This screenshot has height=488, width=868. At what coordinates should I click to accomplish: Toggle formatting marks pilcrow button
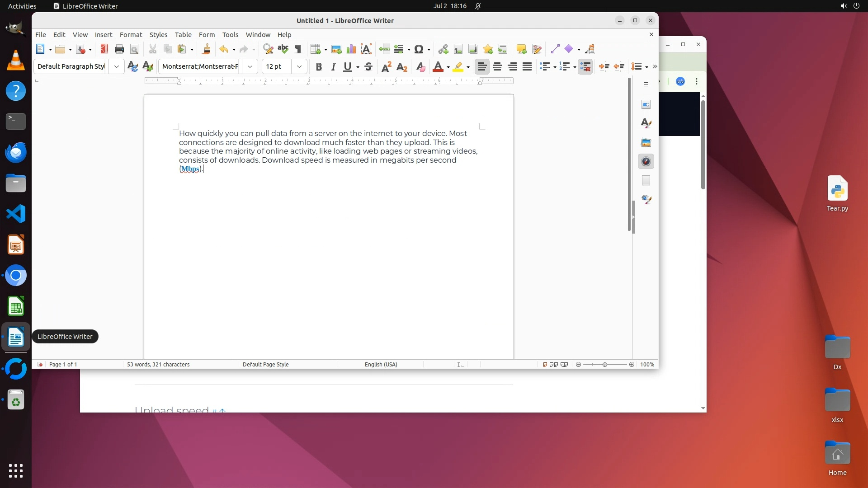click(298, 49)
